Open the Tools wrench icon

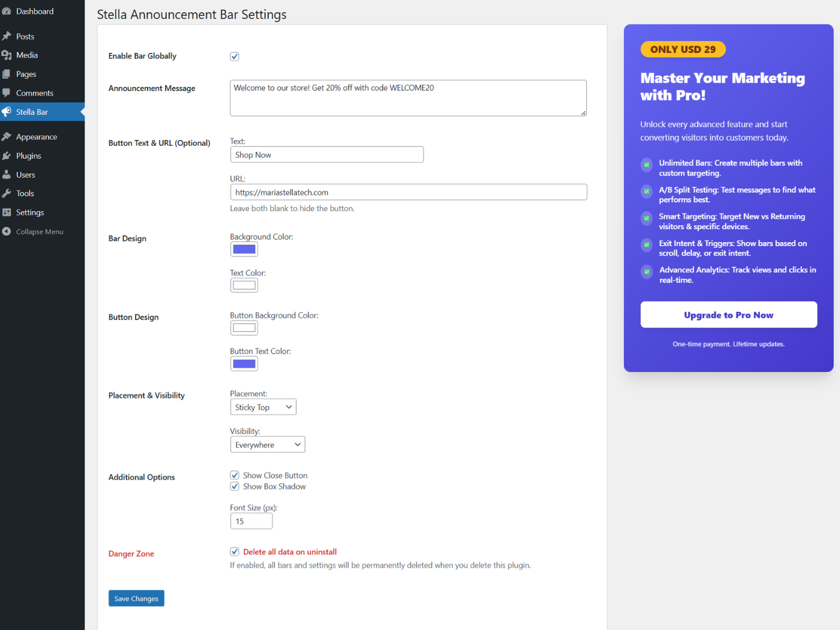8,193
